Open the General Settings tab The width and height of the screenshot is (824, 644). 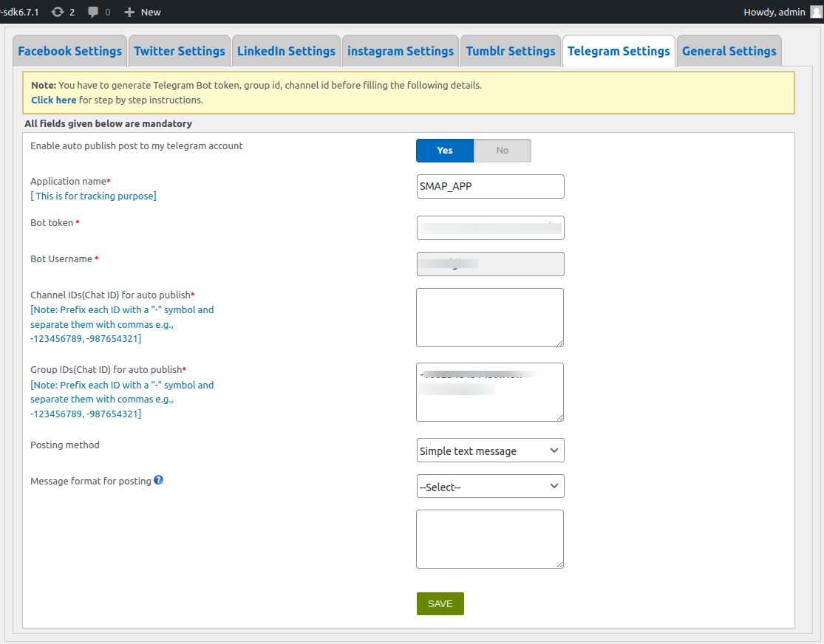(x=729, y=51)
